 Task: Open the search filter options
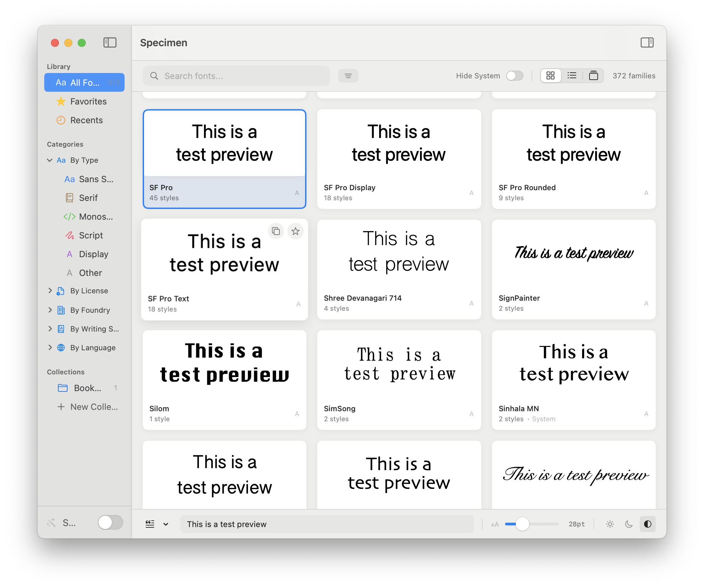pyautogui.click(x=348, y=76)
